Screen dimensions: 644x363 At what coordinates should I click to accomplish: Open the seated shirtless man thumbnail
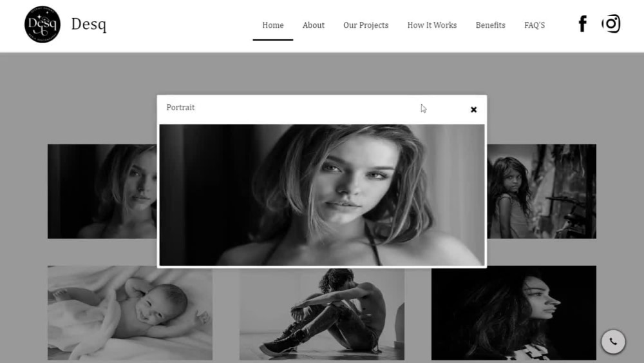click(x=321, y=314)
